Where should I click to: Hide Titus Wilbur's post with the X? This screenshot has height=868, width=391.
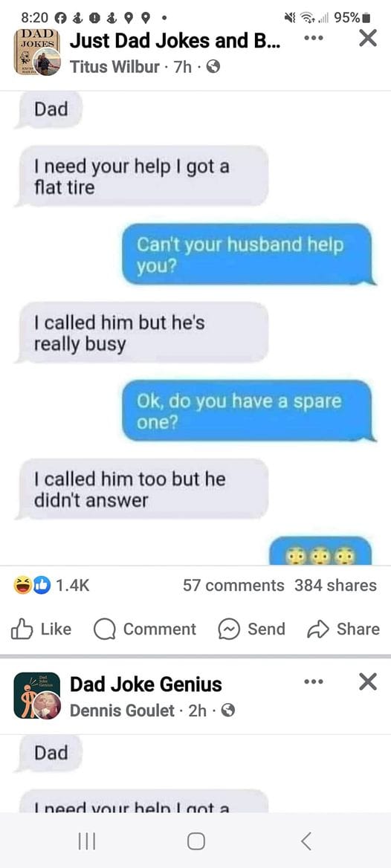click(x=368, y=39)
